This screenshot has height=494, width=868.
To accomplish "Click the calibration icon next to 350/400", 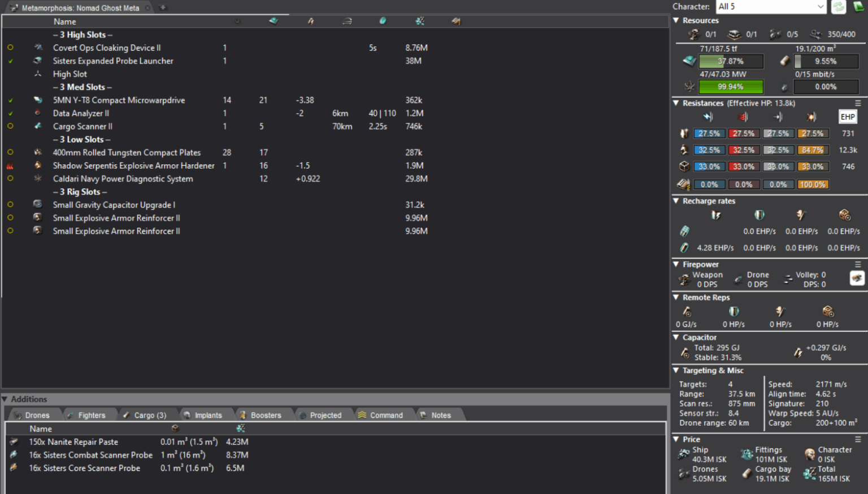I will (816, 34).
